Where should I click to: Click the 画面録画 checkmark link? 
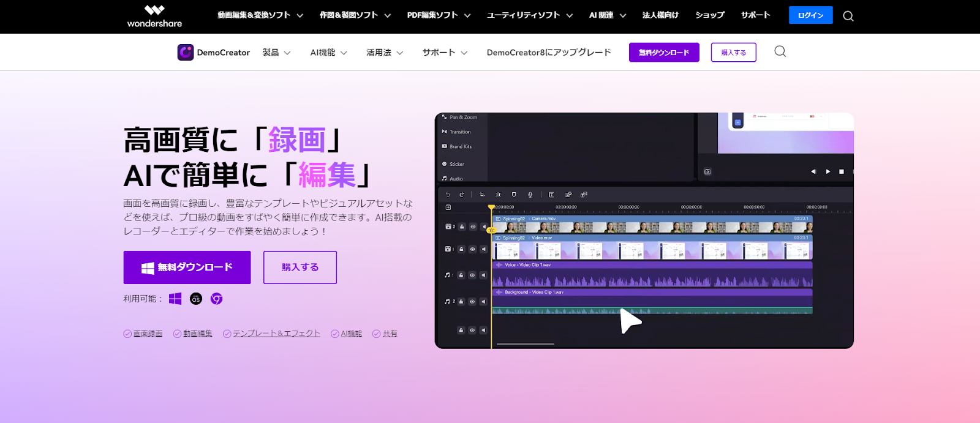tap(148, 334)
